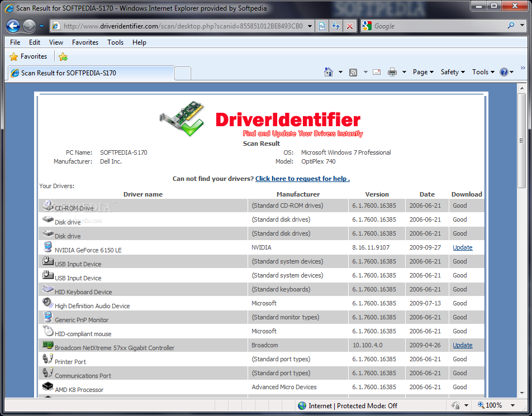Type a query in the Google search box
The height and width of the screenshot is (416, 532).
430,26
